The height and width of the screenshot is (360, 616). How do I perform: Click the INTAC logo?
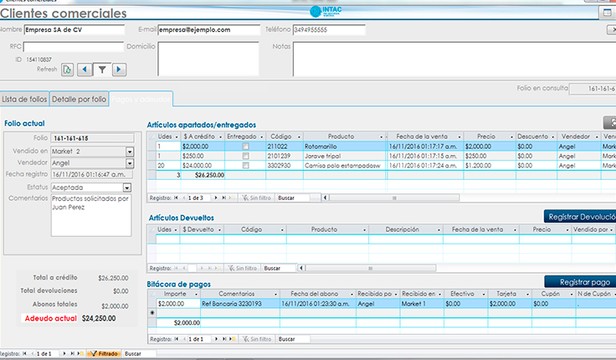[326, 11]
